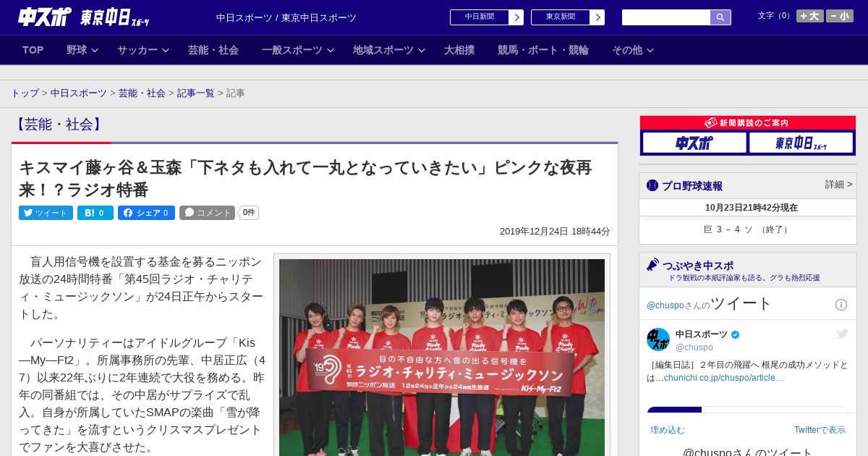
Task: Click the 中日スポーツ breadcrumb link
Action: [x=79, y=93]
